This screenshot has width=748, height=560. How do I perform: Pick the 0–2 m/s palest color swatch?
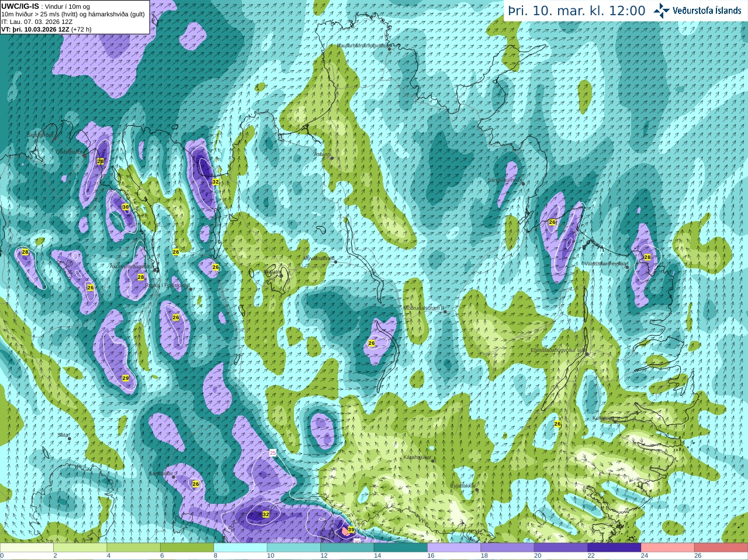(x=27, y=548)
